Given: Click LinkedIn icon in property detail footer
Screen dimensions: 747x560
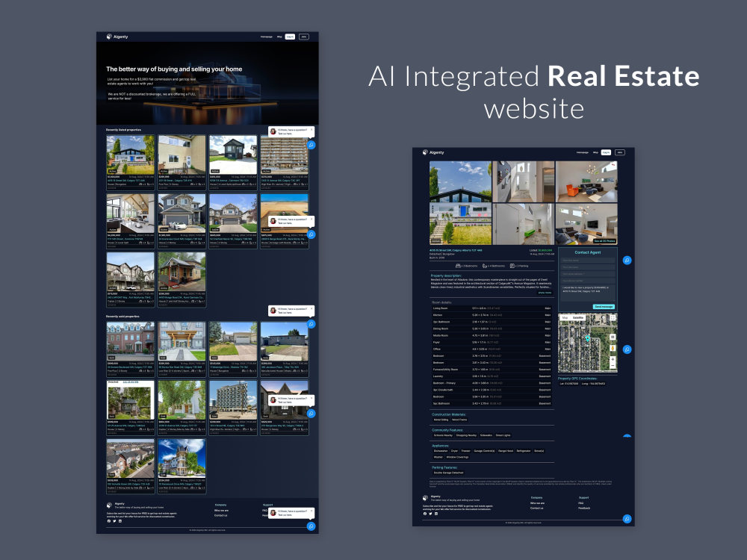Looking at the screenshot, I should click(436, 514).
